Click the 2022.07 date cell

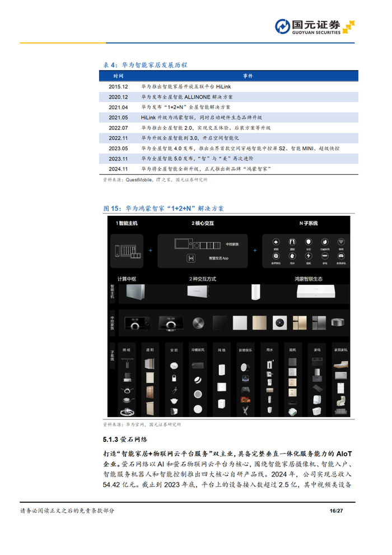click(x=118, y=128)
